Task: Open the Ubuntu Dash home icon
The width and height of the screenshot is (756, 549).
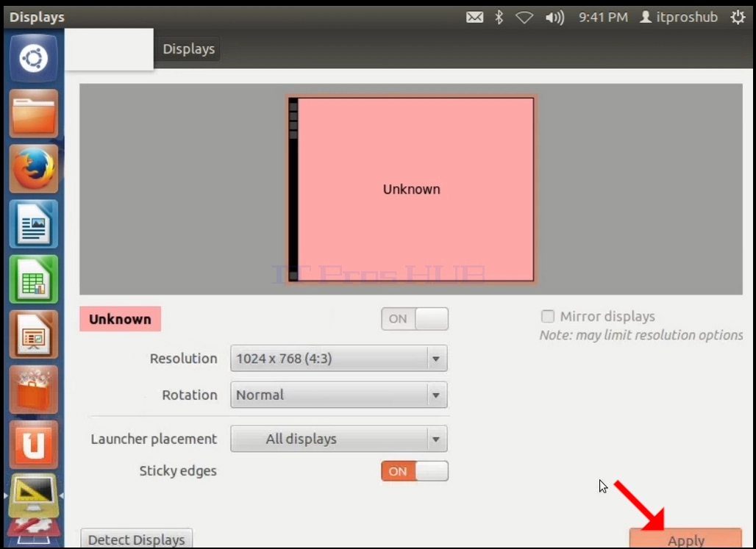Action: (x=33, y=58)
